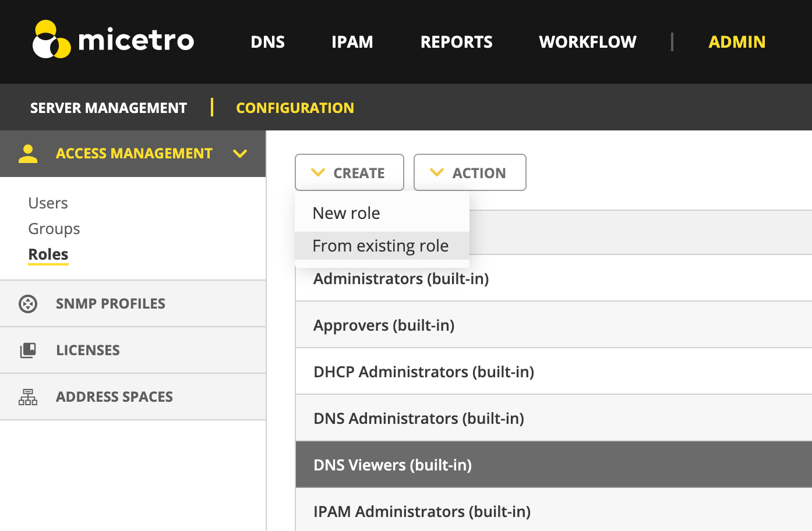
Task: Select the DHCP Administrators (built-in) role
Action: point(423,371)
